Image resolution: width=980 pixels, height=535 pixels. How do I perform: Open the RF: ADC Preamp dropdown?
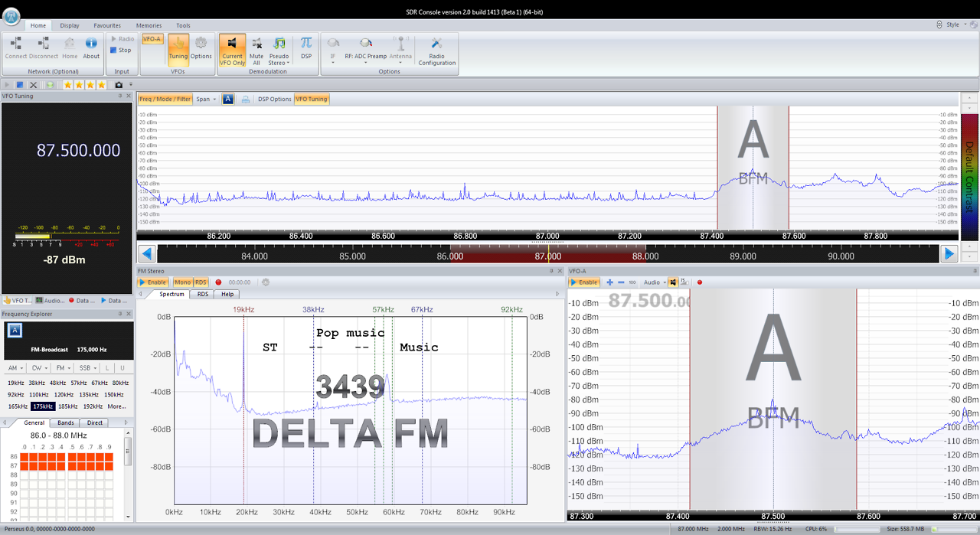365,51
